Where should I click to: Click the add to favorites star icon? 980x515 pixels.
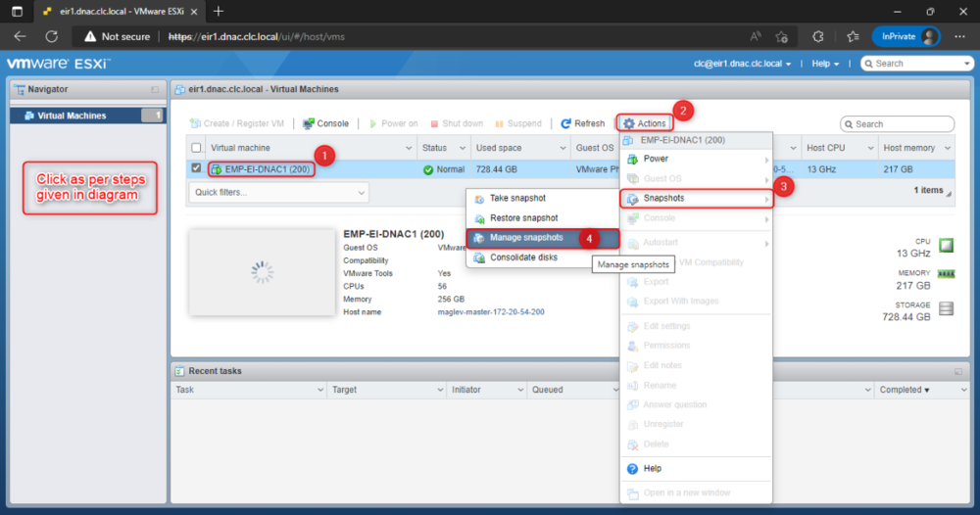click(782, 37)
